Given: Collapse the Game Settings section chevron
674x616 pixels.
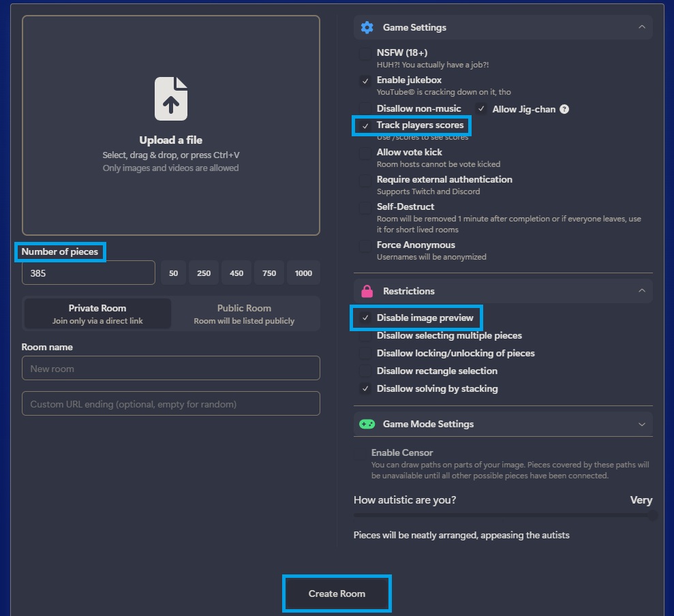Looking at the screenshot, I should (x=642, y=27).
